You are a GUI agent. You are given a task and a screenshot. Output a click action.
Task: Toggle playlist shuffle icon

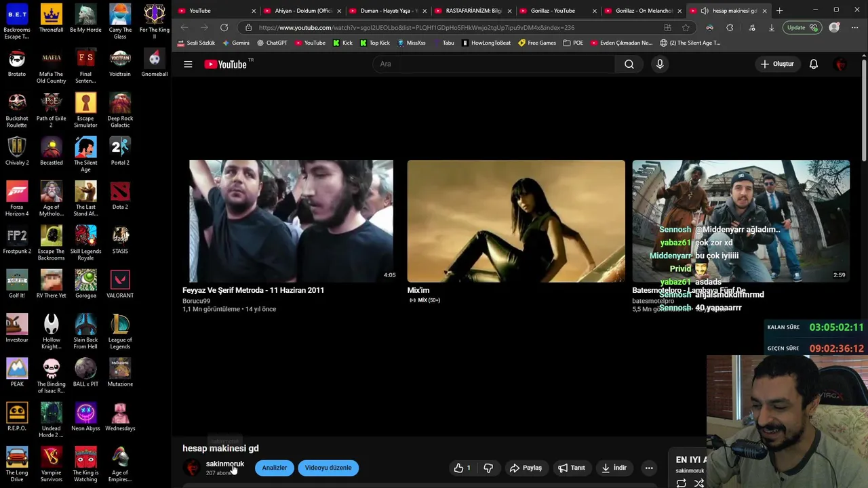point(699,483)
